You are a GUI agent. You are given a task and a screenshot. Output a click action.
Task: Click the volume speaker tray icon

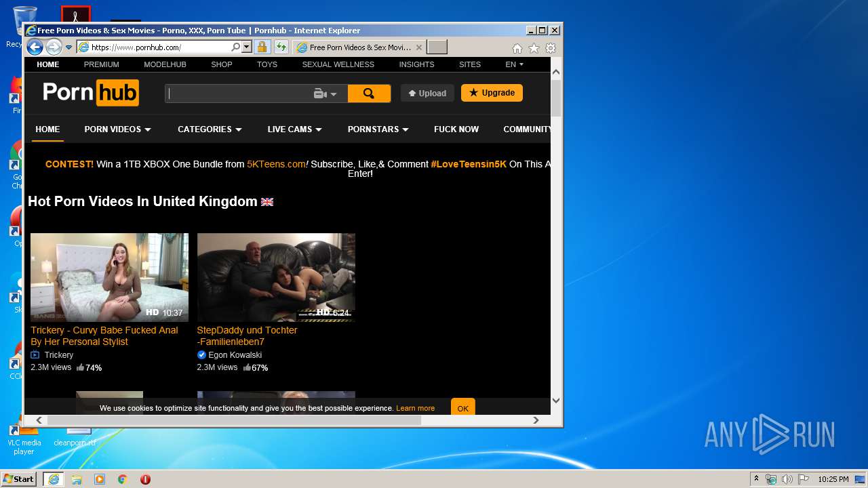point(787,479)
